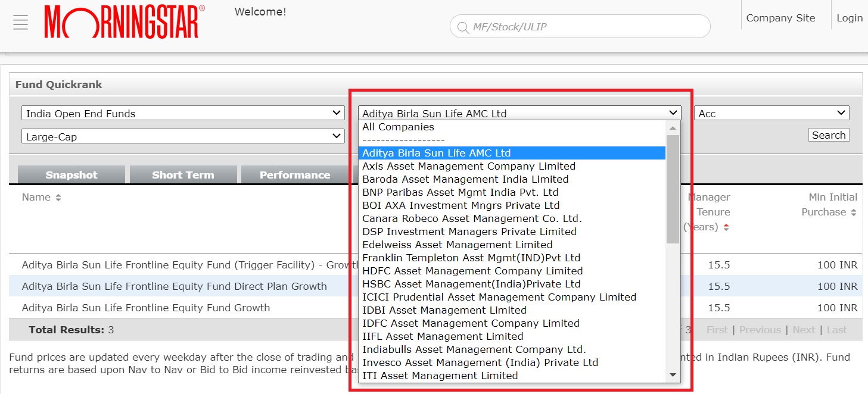Open the Acc distribution dropdown
This screenshot has width=868, height=394.
[771, 113]
